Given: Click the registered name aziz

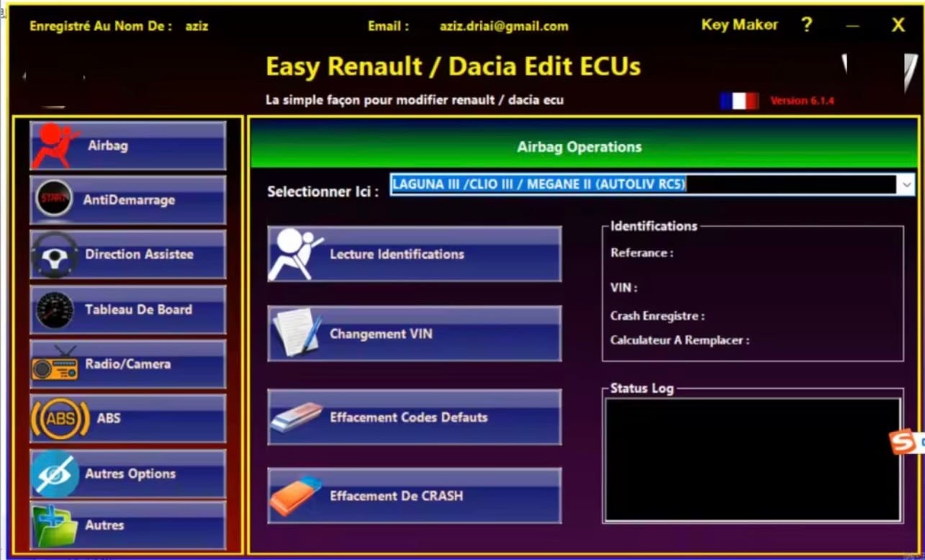Looking at the screenshot, I should 197,27.
